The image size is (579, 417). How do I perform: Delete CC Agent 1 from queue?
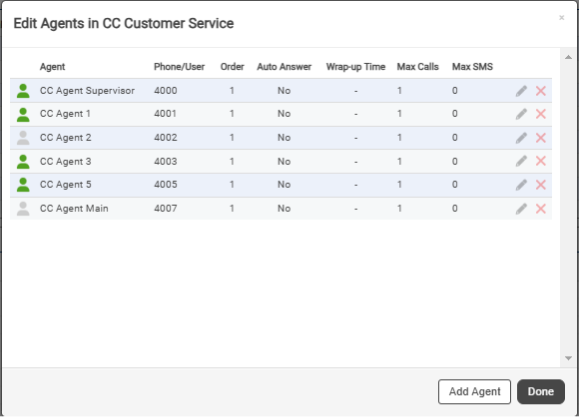click(541, 114)
